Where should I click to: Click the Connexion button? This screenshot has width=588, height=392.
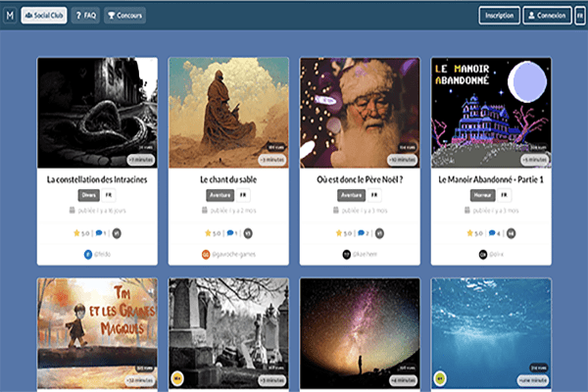click(547, 16)
